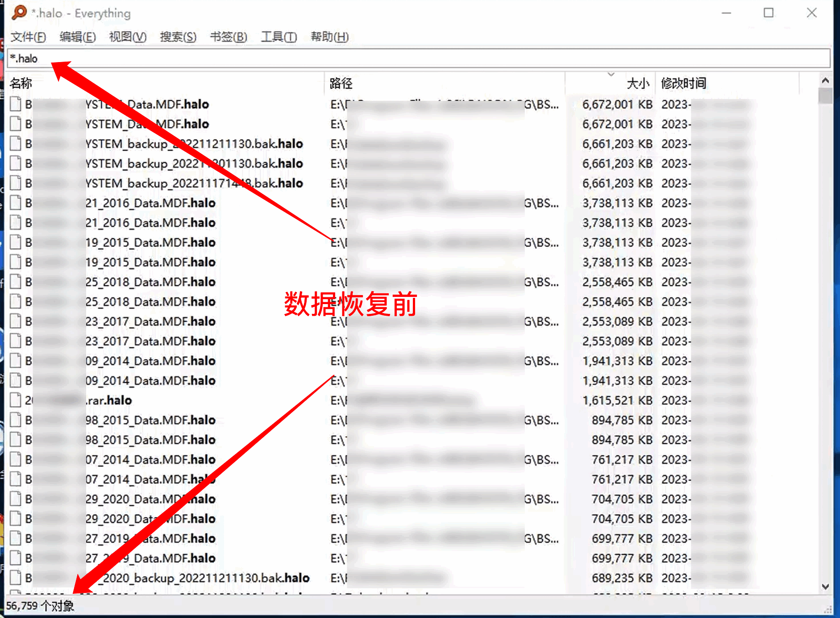840x618 pixels.
Task: Click file icon of 25_2018_Data.MDF.halo with G\BS... path
Action: [16, 281]
